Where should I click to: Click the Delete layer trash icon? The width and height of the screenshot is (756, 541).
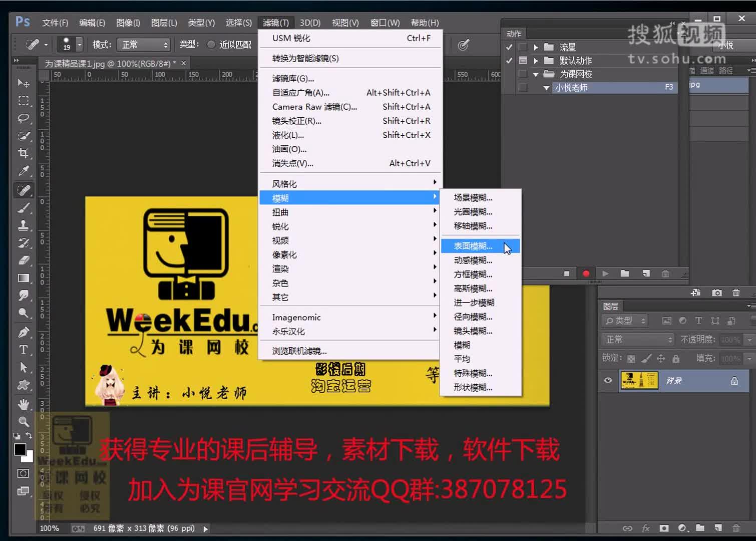pyautogui.click(x=735, y=528)
